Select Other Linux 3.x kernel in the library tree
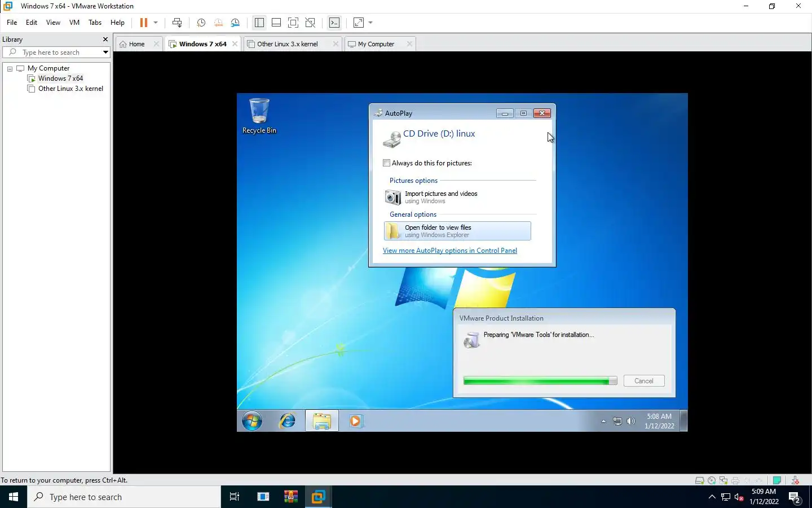The width and height of the screenshot is (812, 508). pos(70,89)
